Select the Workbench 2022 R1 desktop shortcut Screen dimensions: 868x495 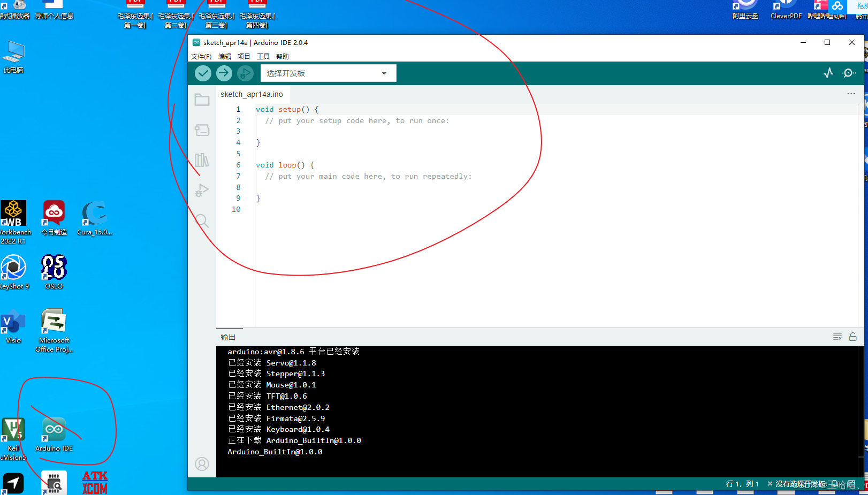[x=14, y=222]
